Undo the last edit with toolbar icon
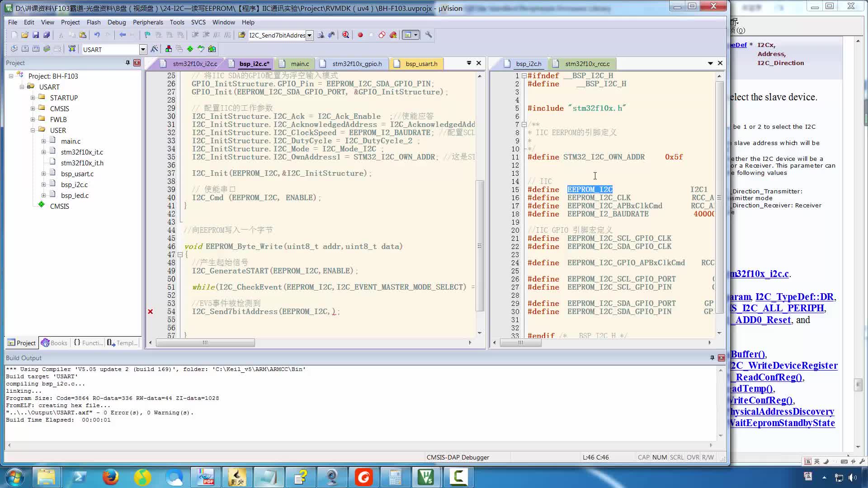This screenshot has width=868, height=488. pyautogui.click(x=97, y=35)
